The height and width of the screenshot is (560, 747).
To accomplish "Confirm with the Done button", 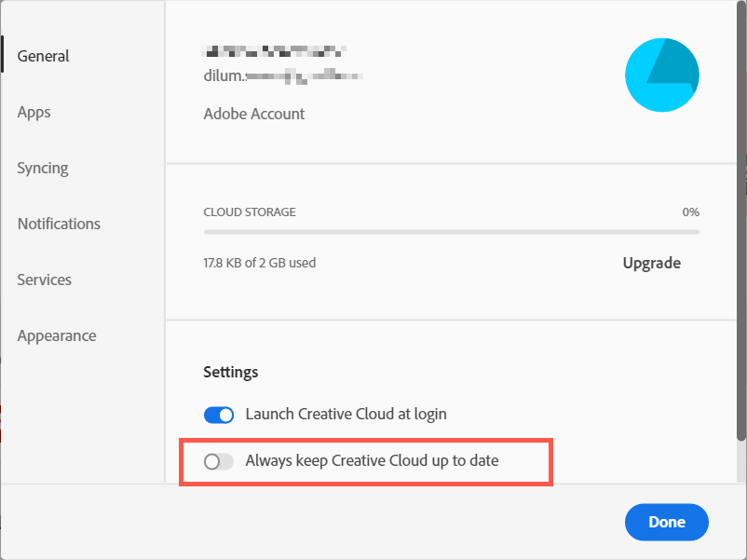I will click(x=667, y=522).
